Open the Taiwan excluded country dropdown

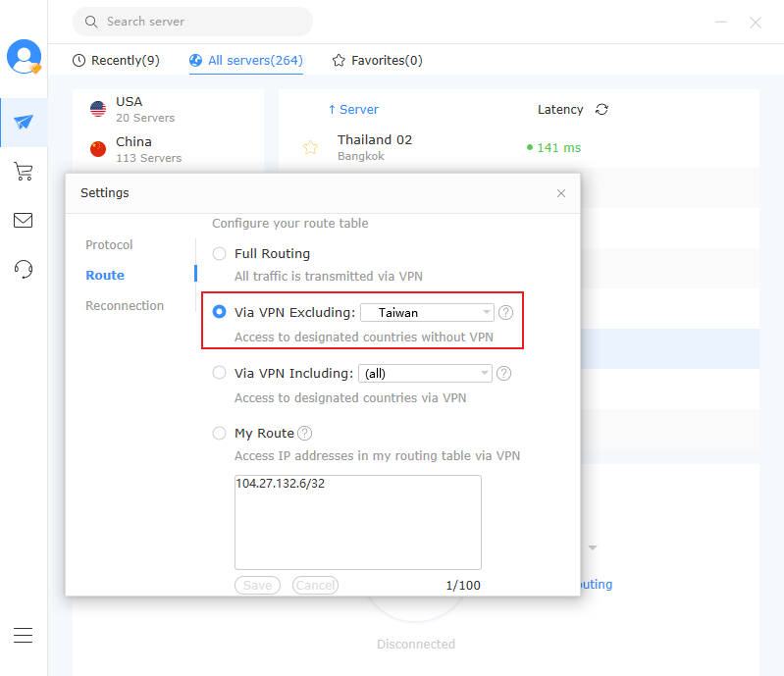pyautogui.click(x=427, y=313)
